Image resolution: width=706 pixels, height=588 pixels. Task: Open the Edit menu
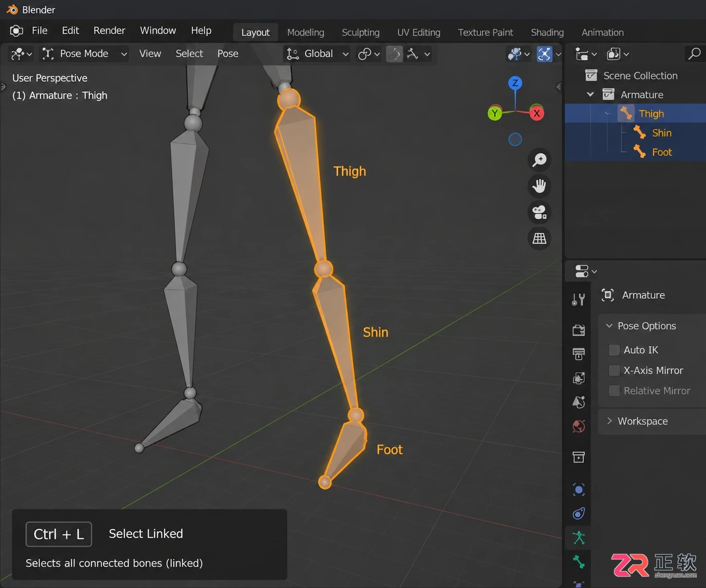pyautogui.click(x=70, y=31)
